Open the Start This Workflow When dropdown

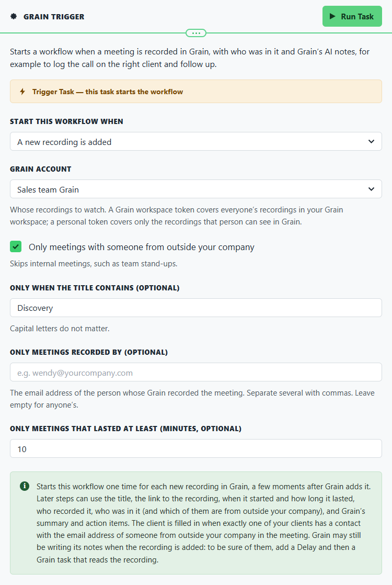[x=196, y=141]
